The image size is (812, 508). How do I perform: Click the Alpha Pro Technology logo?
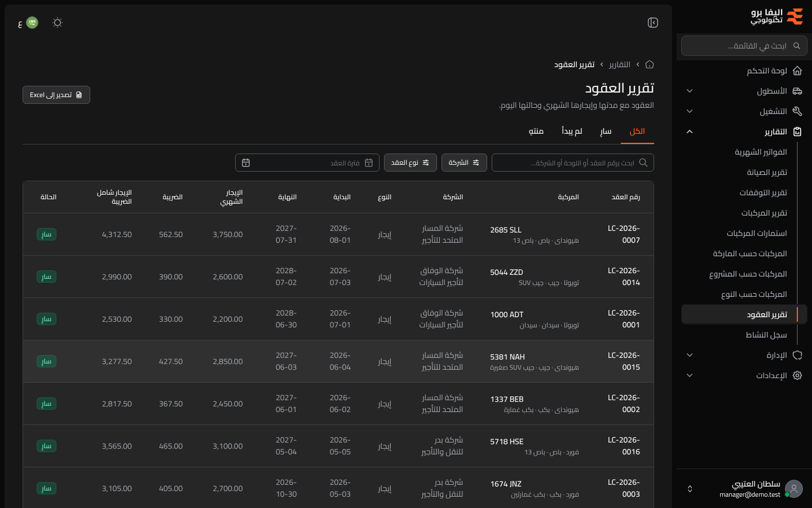click(x=777, y=16)
